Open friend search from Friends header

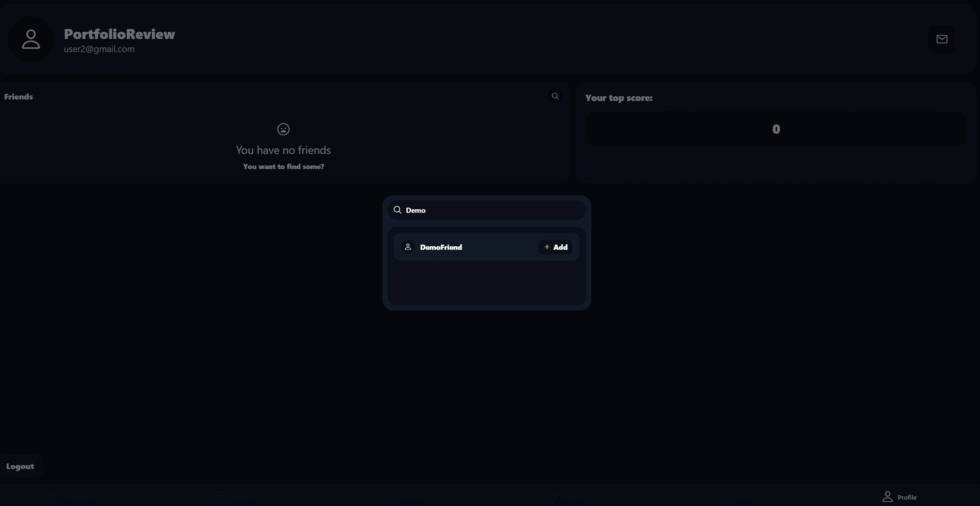555,96
